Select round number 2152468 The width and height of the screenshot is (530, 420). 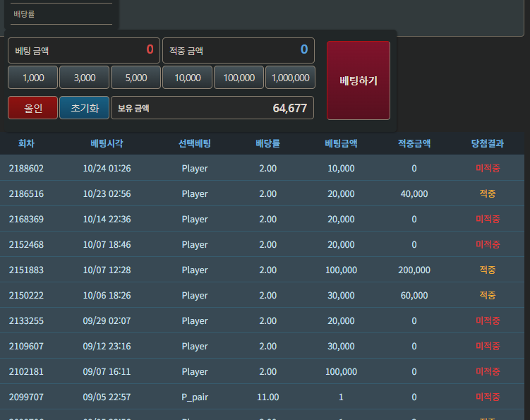coord(26,244)
